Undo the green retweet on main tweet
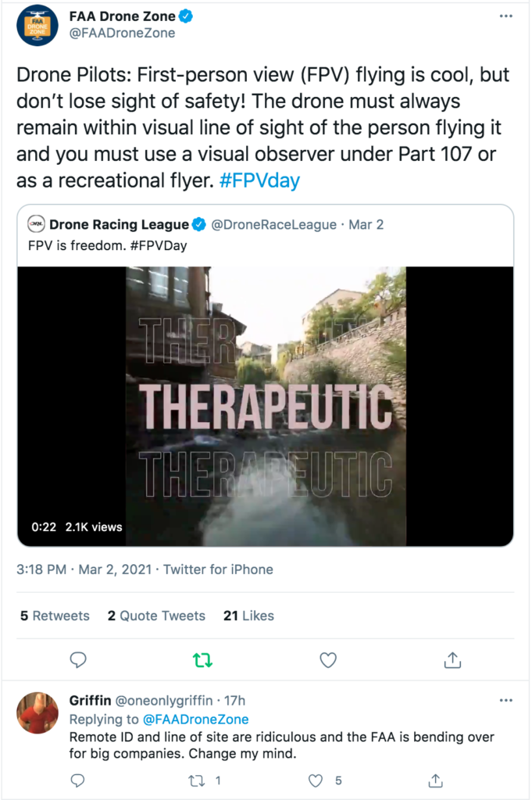Image resolution: width=532 pixels, height=800 pixels. click(202, 660)
